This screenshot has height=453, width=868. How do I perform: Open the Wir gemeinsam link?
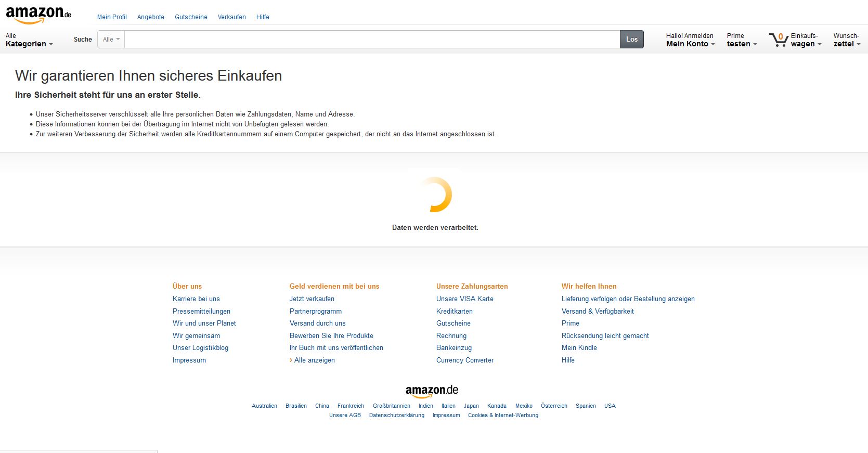(196, 336)
